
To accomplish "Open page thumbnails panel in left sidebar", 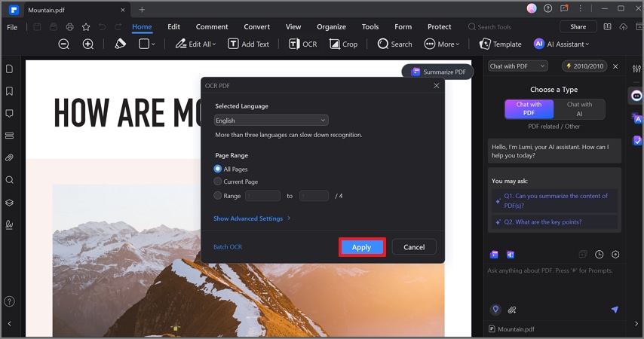I will [9, 69].
